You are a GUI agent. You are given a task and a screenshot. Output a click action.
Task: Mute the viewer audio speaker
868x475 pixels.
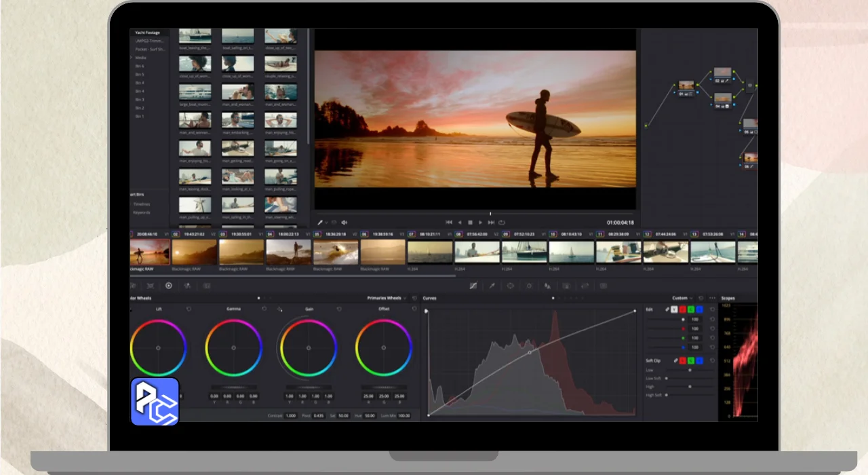pos(344,222)
